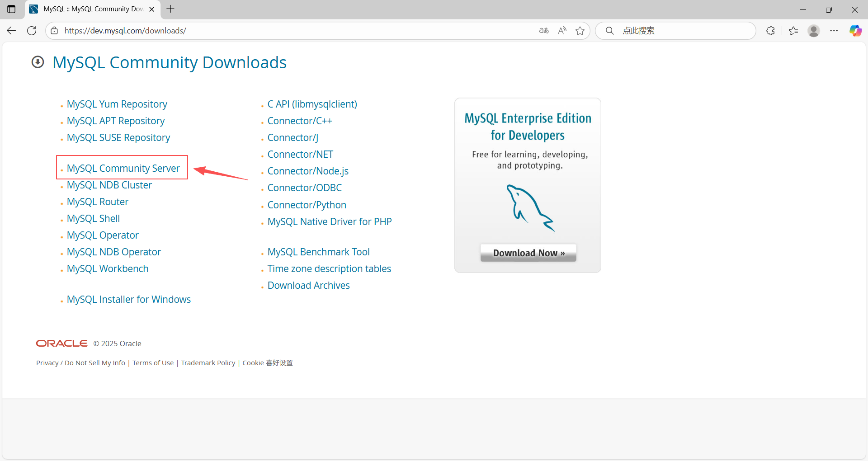Click the download circle icon by title
Image resolution: width=868 pixels, height=461 pixels.
pos(38,62)
